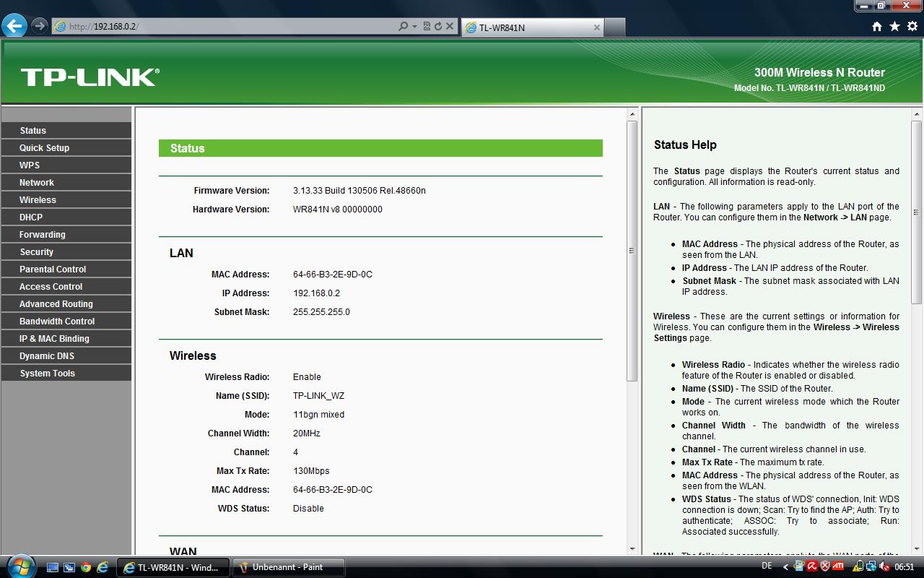Open the Security menu
This screenshot has height=578, width=924.
[66, 251]
